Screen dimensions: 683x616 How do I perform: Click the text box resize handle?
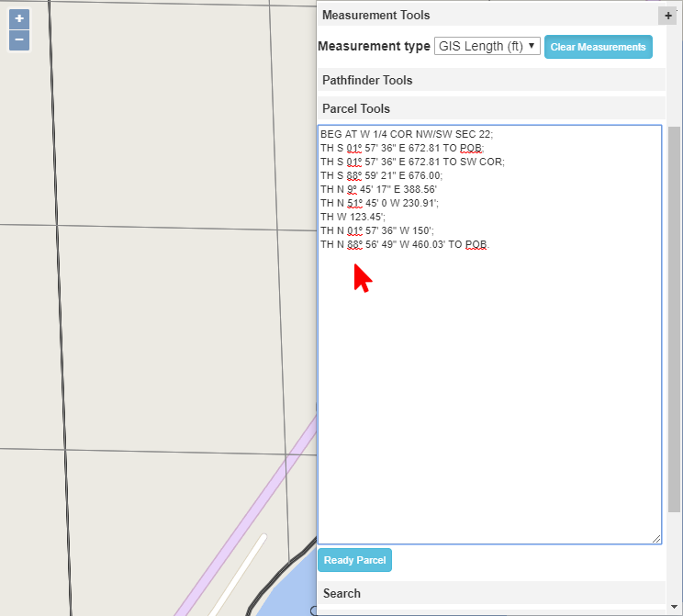(655, 538)
